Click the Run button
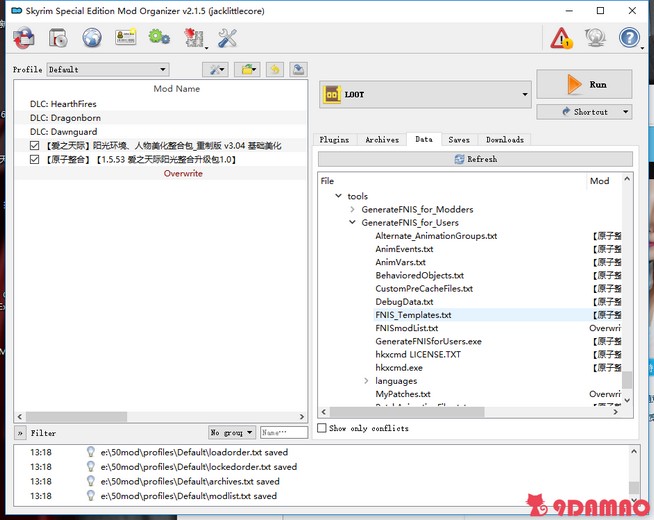 click(584, 84)
